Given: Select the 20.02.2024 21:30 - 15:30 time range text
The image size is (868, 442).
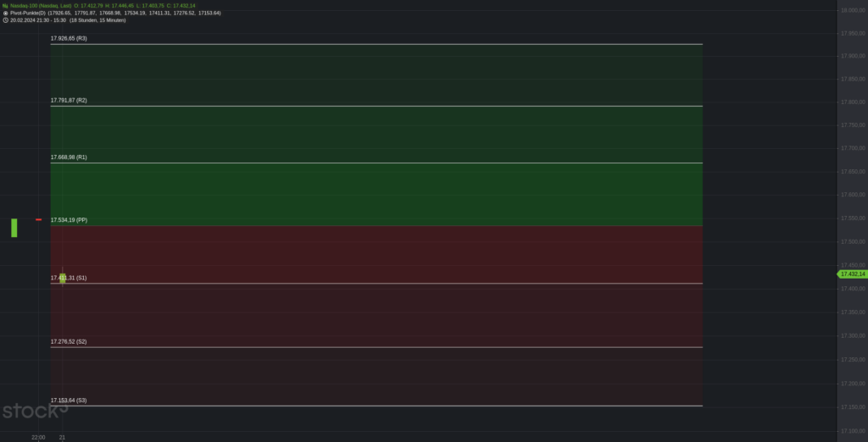Looking at the screenshot, I should [x=37, y=20].
